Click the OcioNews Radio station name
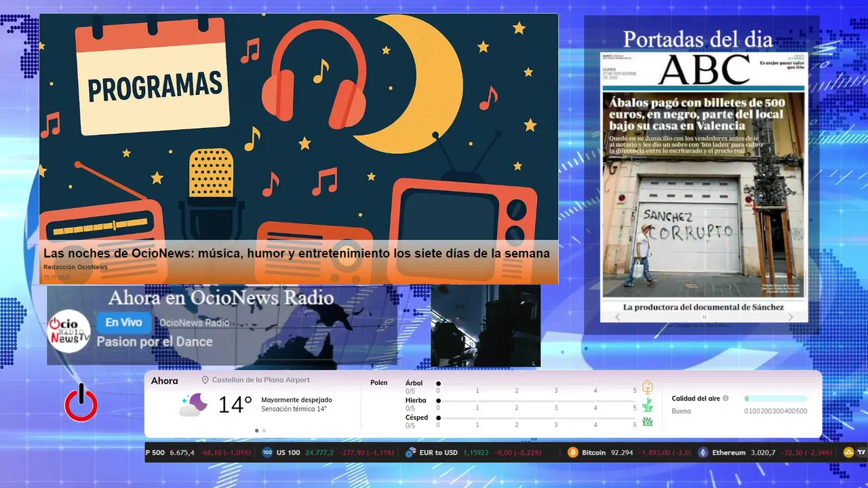The height and width of the screenshot is (488, 868). point(194,323)
